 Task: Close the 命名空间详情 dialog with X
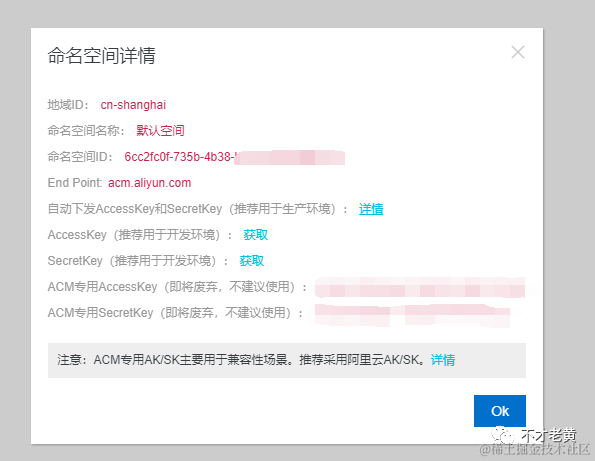[518, 52]
